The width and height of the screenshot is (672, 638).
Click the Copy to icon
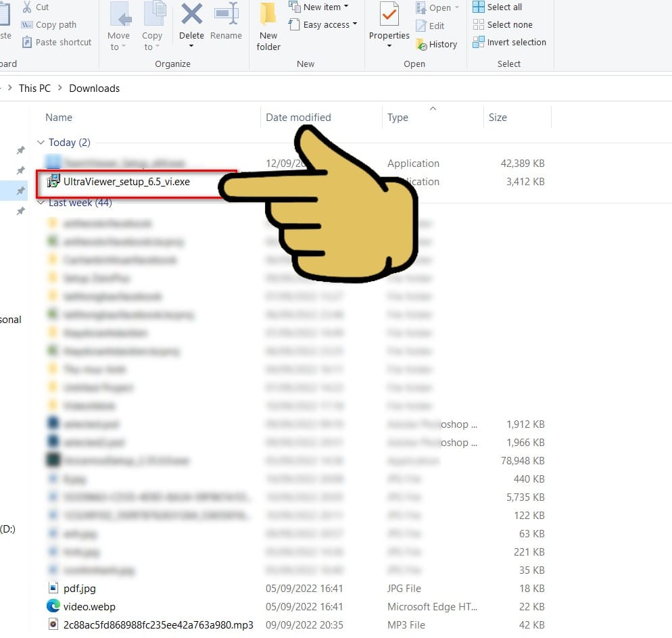point(155,15)
